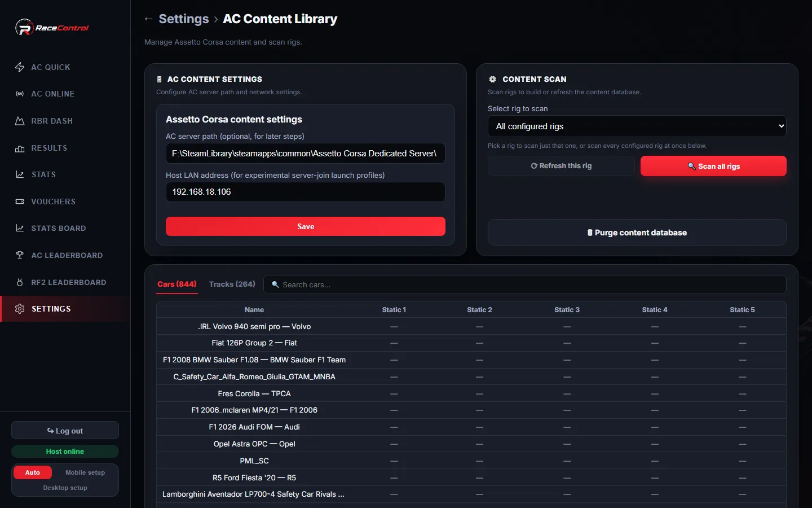Open RBR DASH page
This screenshot has width=812, height=508.
(x=65, y=121)
